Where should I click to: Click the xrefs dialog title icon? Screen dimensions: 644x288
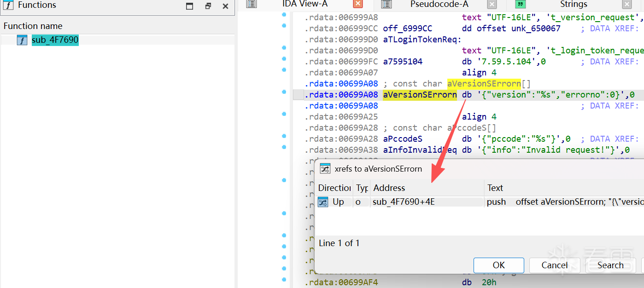325,169
